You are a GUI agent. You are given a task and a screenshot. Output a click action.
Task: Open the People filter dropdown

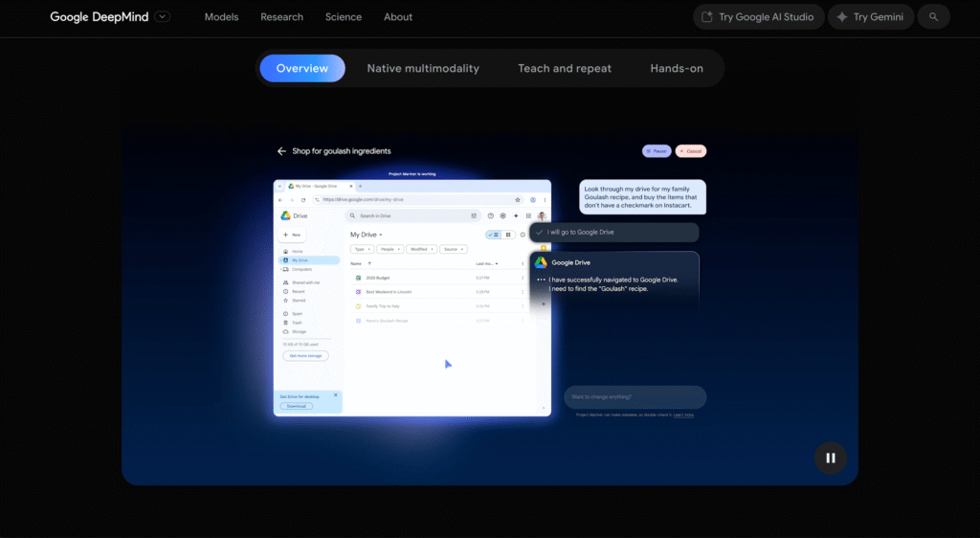[x=390, y=249]
